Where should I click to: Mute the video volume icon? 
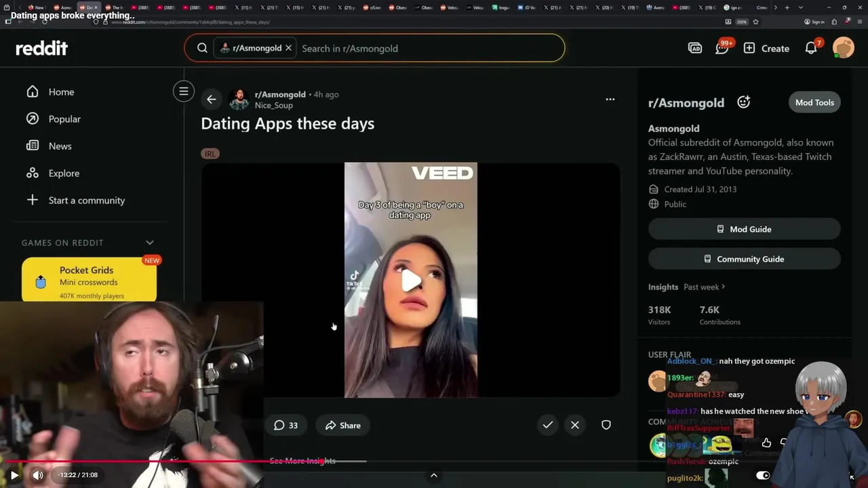pyautogui.click(x=38, y=475)
